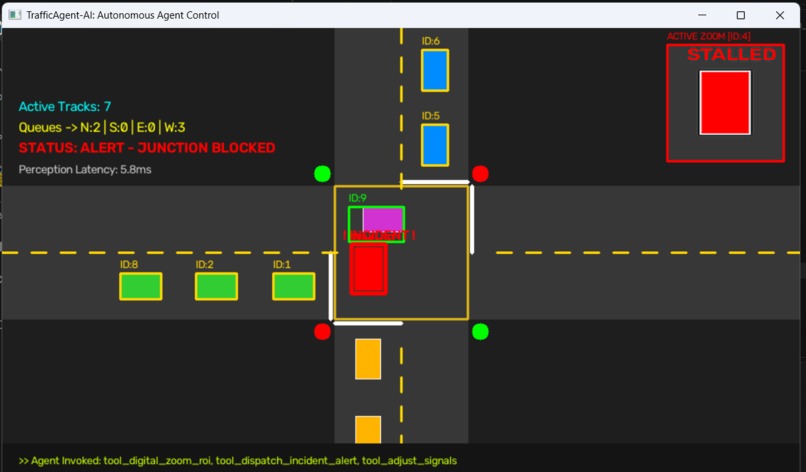Click the STATUS: ALERT - JUNCTION BLOCKED message

147,148
